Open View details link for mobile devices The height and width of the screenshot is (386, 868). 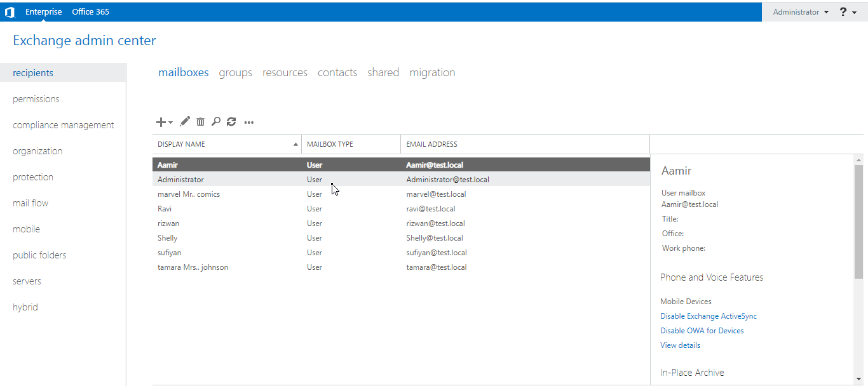pyautogui.click(x=680, y=345)
